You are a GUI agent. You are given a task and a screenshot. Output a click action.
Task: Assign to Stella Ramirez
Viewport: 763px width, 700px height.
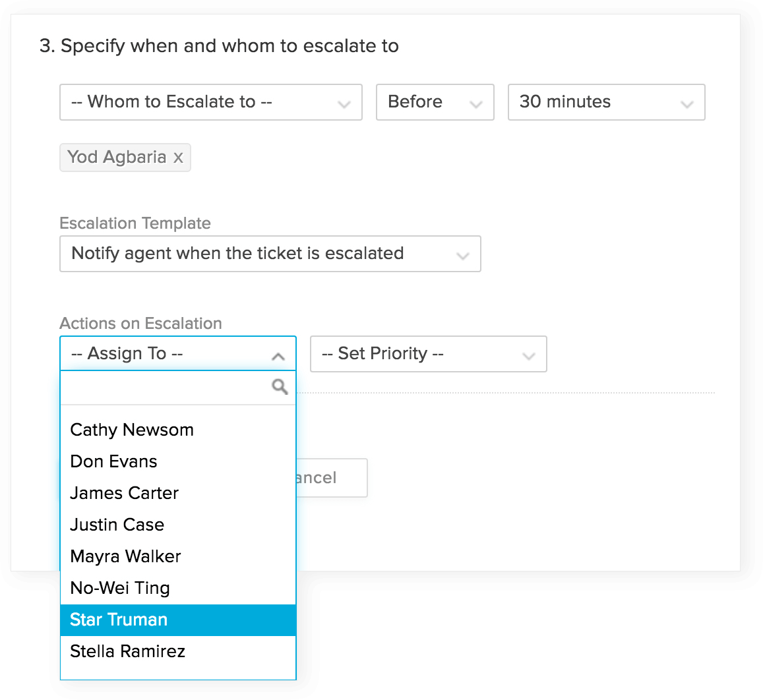(128, 651)
